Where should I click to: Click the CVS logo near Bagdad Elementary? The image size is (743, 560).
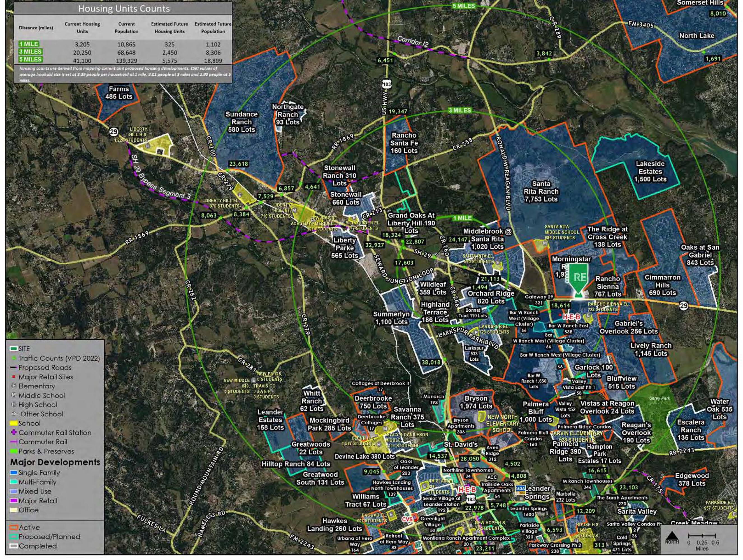coord(408,519)
